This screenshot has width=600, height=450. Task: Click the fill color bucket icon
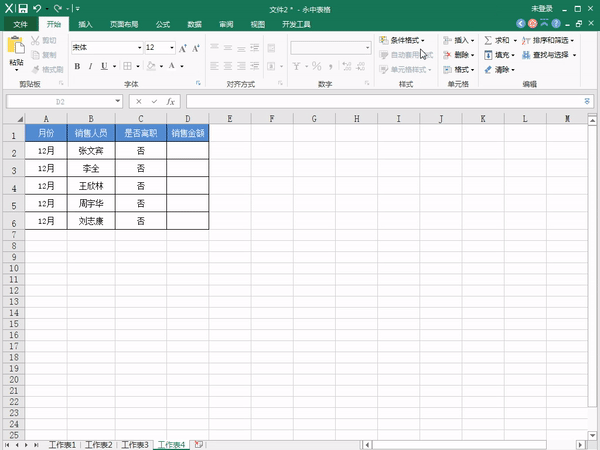152,66
